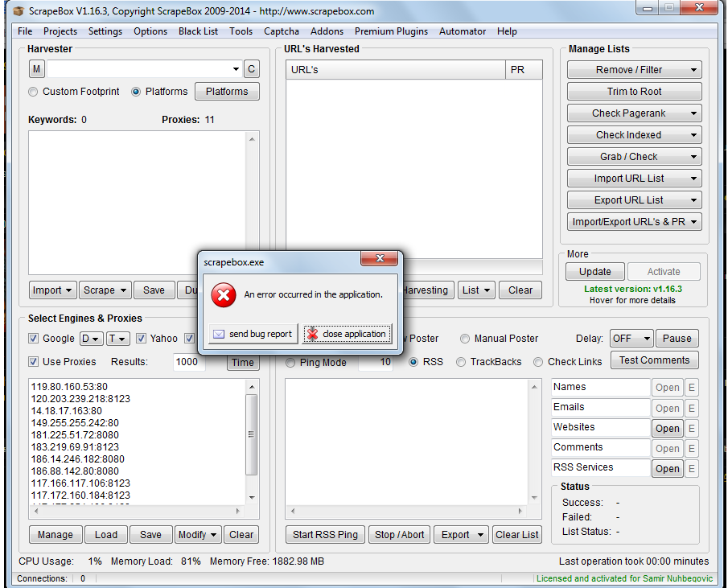Click the URL's column header
Viewport: 728px width, 588px height.
(396, 70)
